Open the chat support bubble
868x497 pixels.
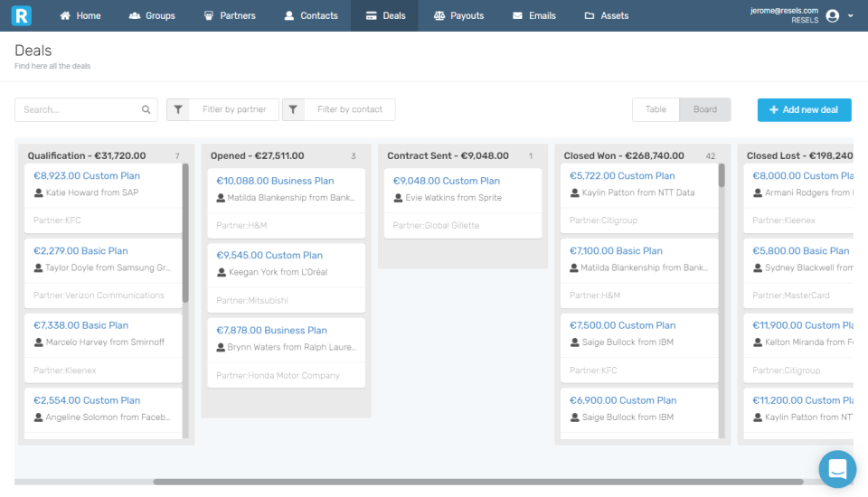[x=837, y=469]
